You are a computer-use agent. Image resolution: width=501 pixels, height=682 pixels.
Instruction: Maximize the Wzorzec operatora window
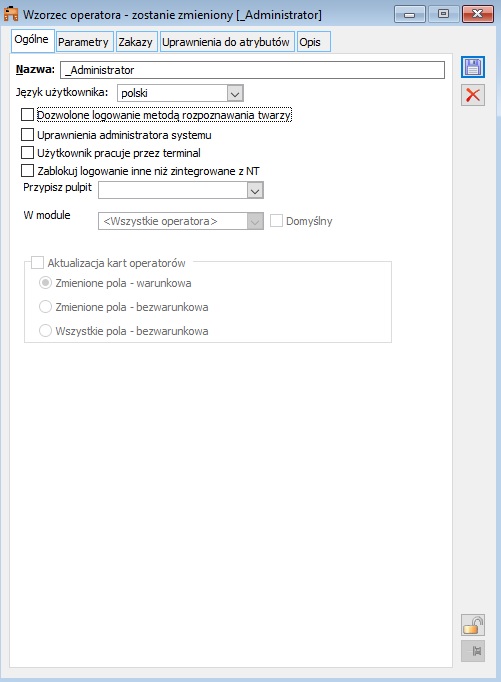[443, 14]
